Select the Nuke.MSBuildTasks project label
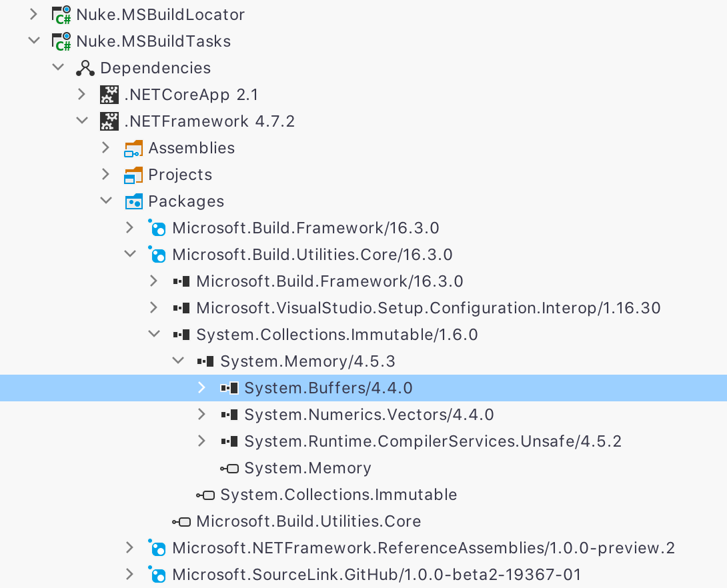This screenshot has width=727, height=588. (153, 41)
